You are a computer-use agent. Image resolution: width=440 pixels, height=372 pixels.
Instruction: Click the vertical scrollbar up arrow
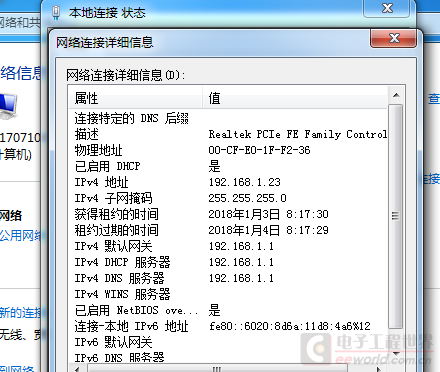point(396,95)
